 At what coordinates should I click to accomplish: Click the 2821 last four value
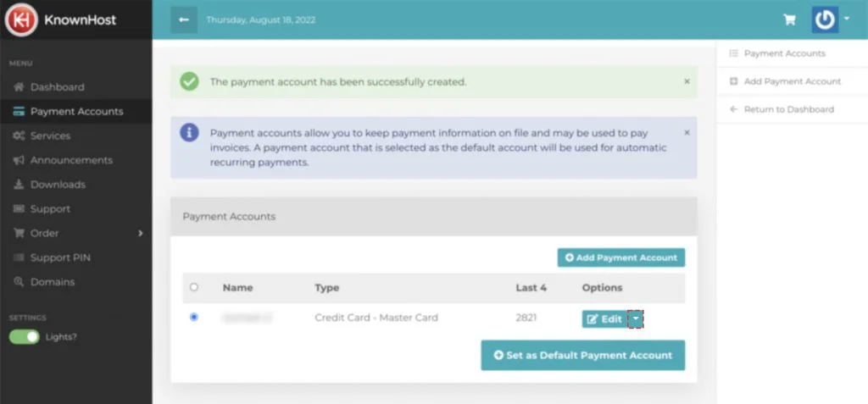point(526,318)
